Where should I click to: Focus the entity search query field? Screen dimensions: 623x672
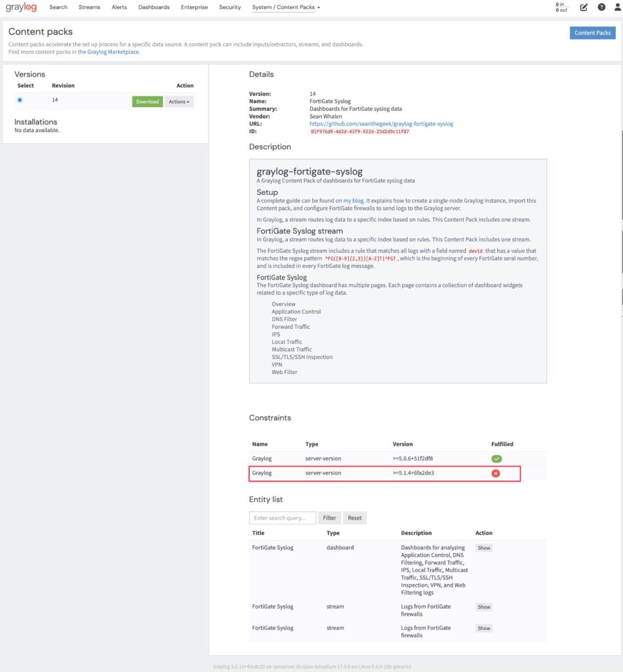283,518
